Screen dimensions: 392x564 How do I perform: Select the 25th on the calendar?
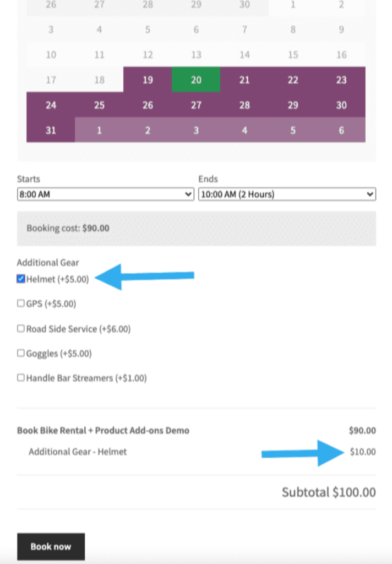pos(99,105)
